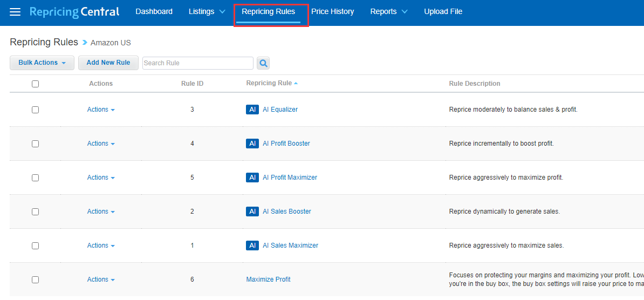Viewport: 644px width, 300px height.
Task: Click the Actions column header
Action: pyautogui.click(x=101, y=84)
